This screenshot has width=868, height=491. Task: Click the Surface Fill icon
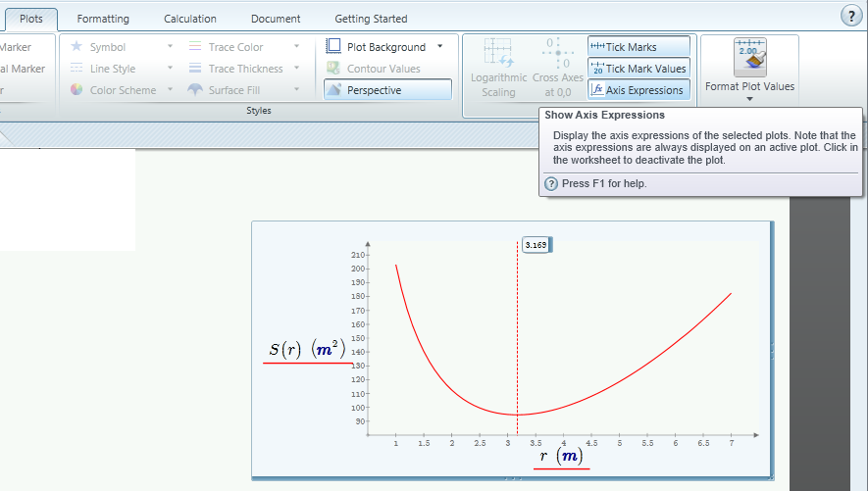(x=195, y=89)
